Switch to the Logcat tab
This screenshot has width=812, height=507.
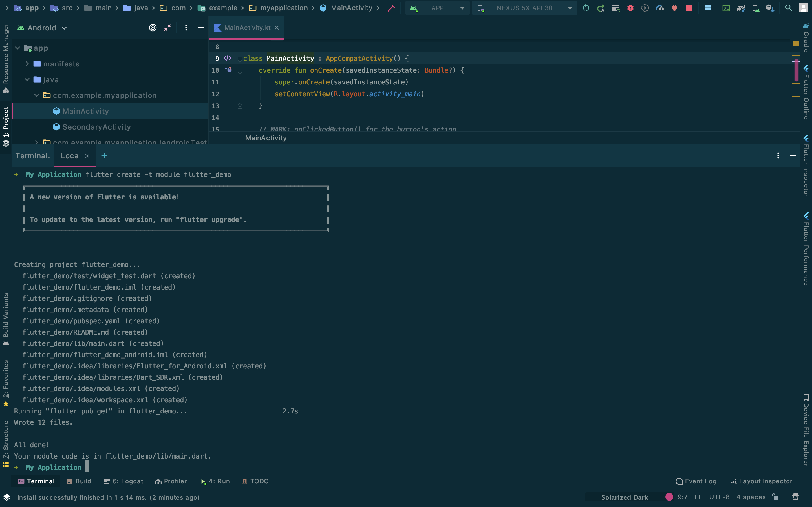(123, 481)
